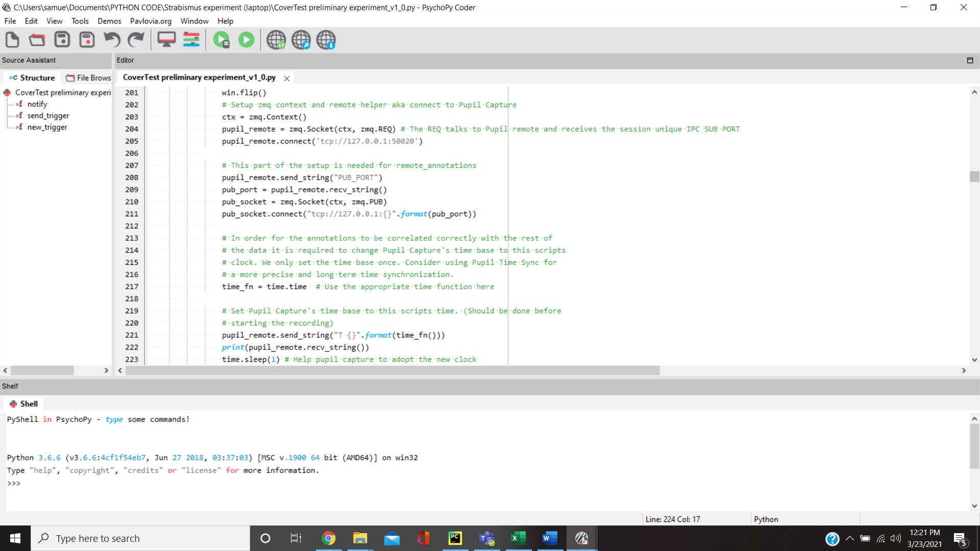Click the Shell scroll down arrow
The width and height of the screenshot is (980, 551).
(x=974, y=506)
